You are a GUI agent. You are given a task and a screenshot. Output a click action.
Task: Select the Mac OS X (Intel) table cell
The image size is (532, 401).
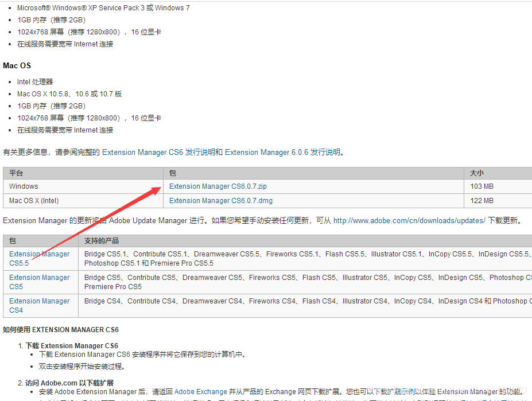pos(83,201)
